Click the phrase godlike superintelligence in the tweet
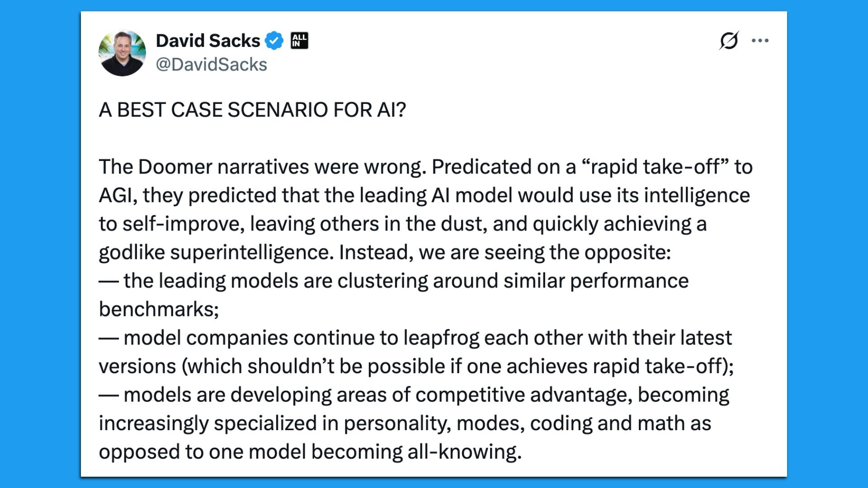Screen dimensions: 868x488 pyautogui.click(x=212, y=253)
